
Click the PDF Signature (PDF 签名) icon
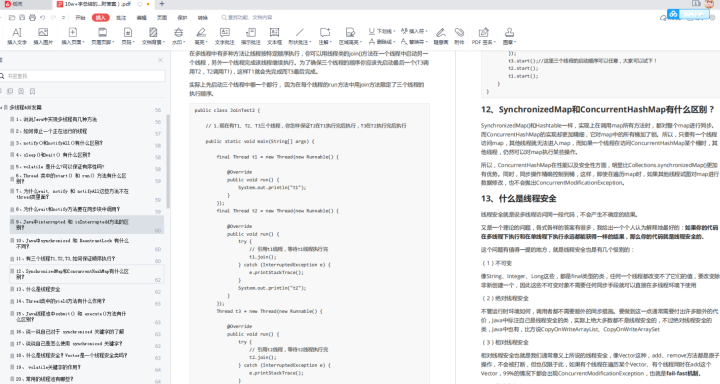coord(484,32)
